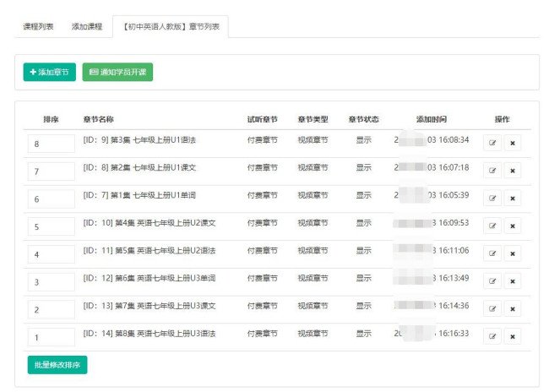Select chapter name [ID: 9] 第3集 七年级上册U1语法
This screenshot has height=392, width=549.
[x=139, y=140]
